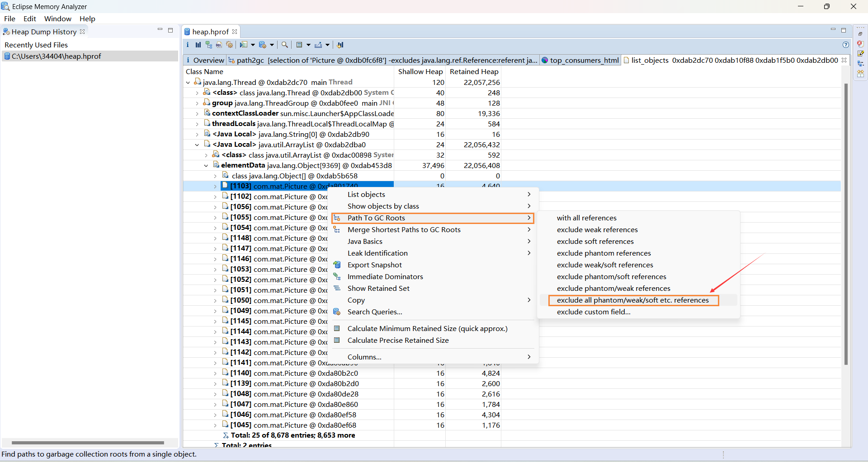Viewport: 868px width, 462px height.
Task: Open dropdown next to Export icon
Action: [x=327, y=45]
